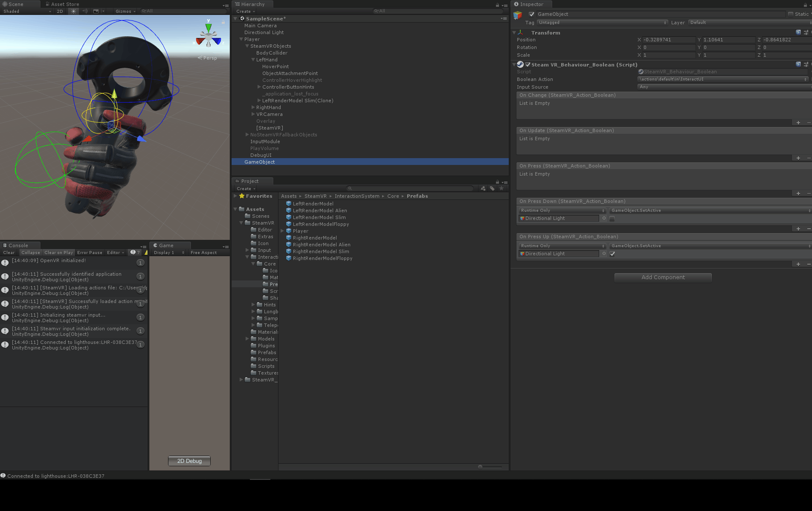The width and height of the screenshot is (812, 511).
Task: Add entry to On Change event list
Action: [x=798, y=123]
